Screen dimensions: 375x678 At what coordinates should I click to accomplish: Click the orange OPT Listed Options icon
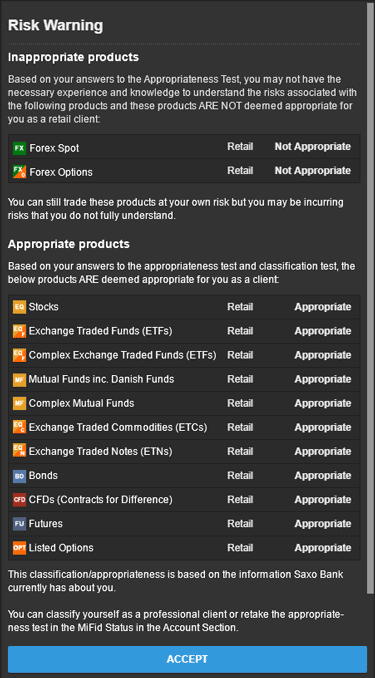(19, 548)
